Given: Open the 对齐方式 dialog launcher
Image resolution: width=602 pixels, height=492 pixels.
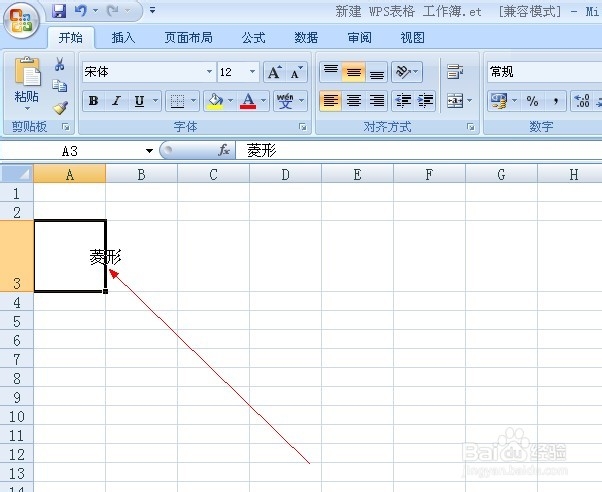Looking at the screenshot, I should (x=470, y=126).
